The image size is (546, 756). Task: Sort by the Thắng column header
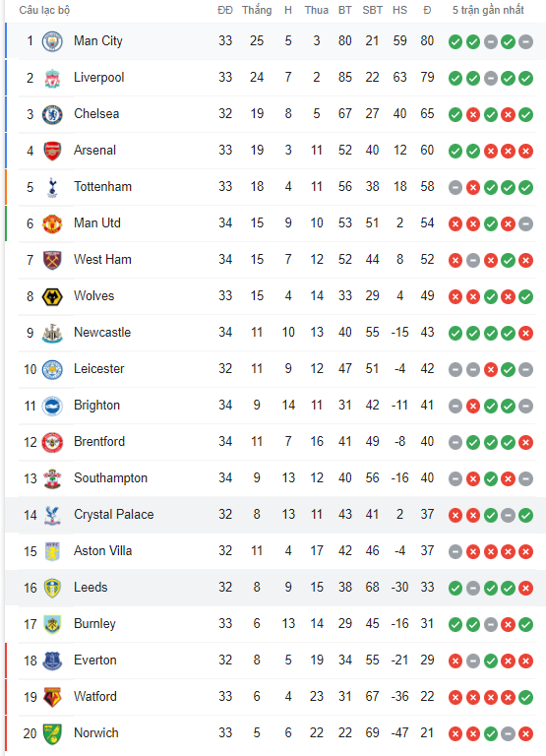click(x=257, y=10)
